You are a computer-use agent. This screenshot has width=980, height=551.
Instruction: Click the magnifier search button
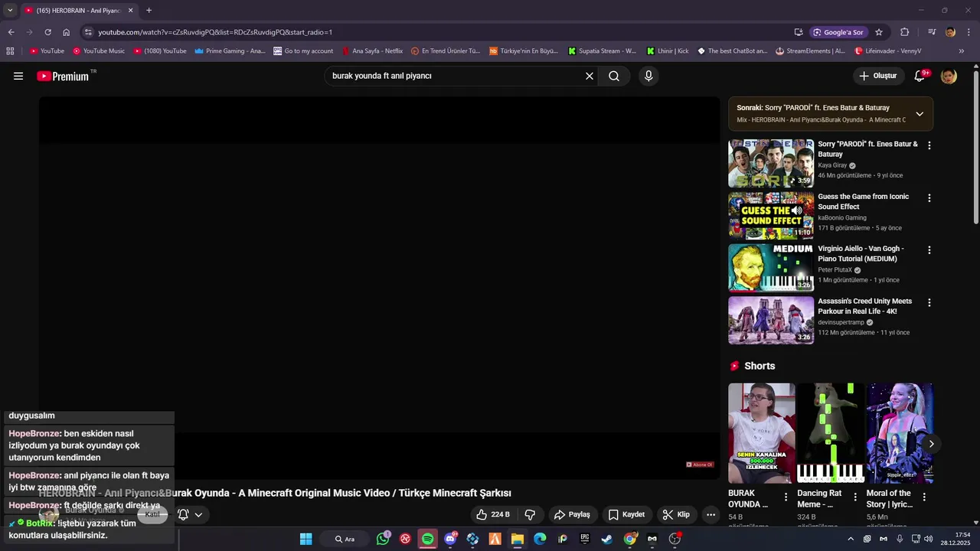614,76
